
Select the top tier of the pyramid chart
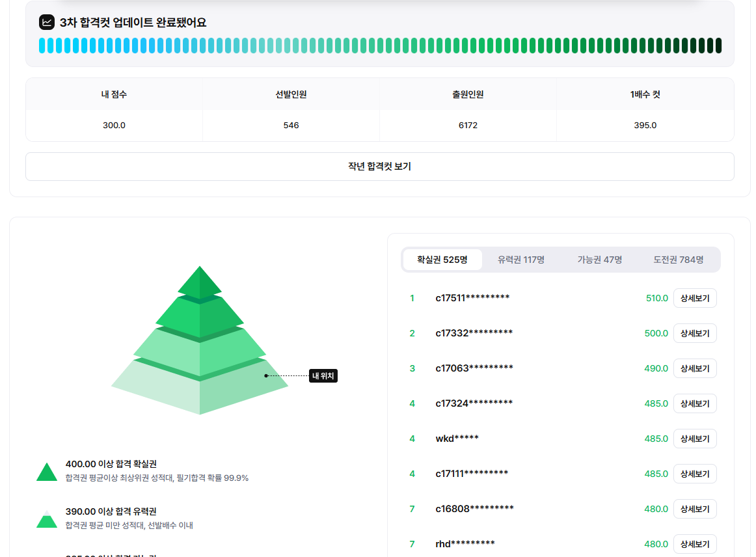[x=200, y=281]
